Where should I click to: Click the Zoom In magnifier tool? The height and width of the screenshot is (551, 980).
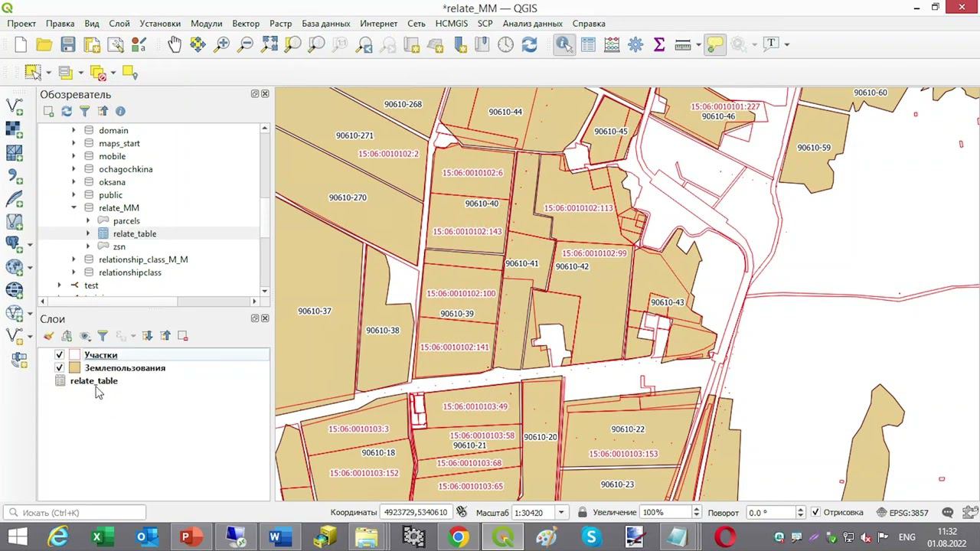222,44
